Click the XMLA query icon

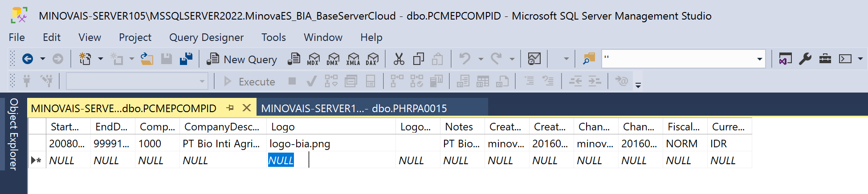point(353,59)
